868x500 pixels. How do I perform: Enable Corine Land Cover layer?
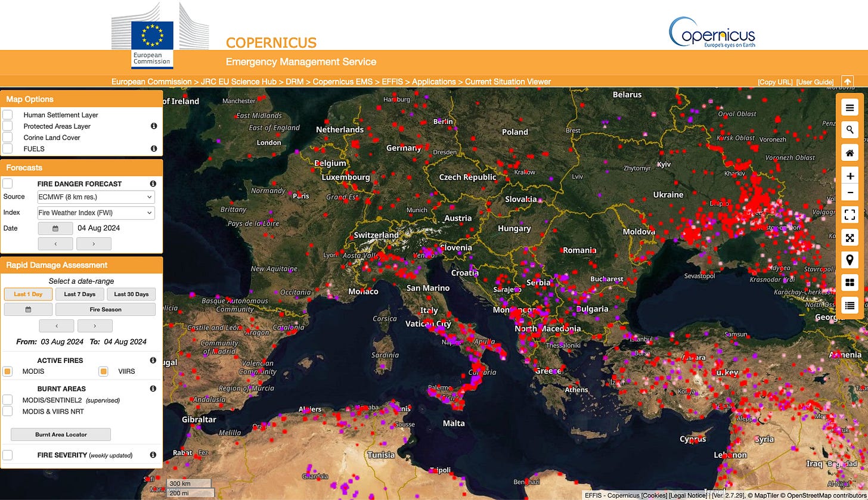(x=8, y=137)
